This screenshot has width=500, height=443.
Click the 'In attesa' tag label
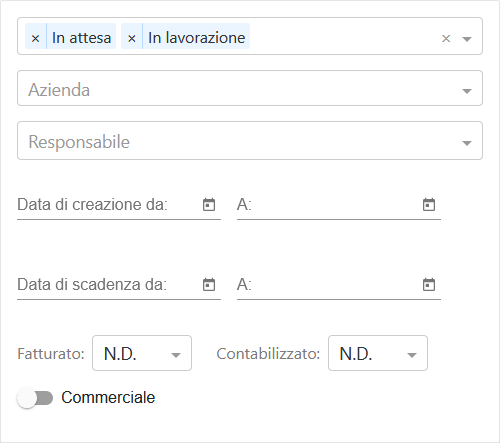click(81, 37)
